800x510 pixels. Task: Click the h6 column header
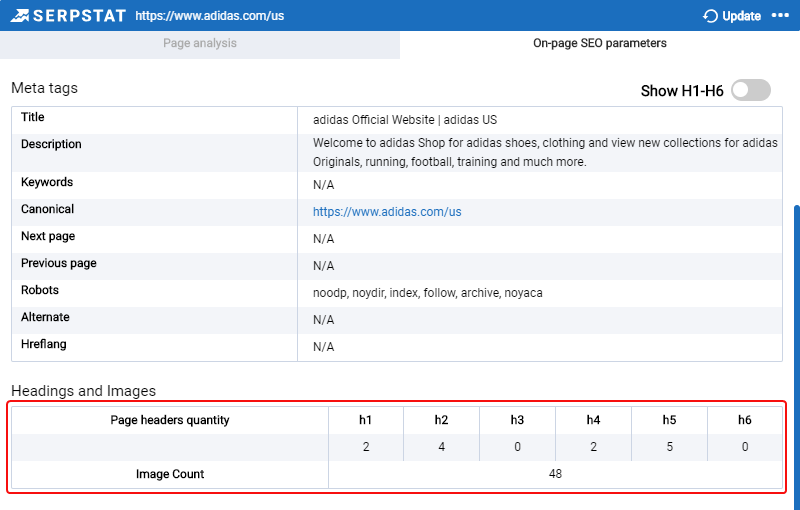pos(745,420)
